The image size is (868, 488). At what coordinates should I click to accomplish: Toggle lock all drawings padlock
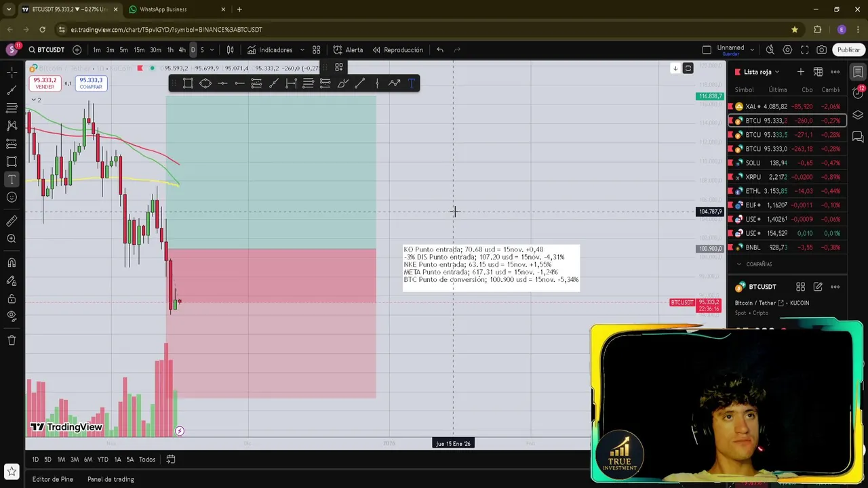(12, 298)
